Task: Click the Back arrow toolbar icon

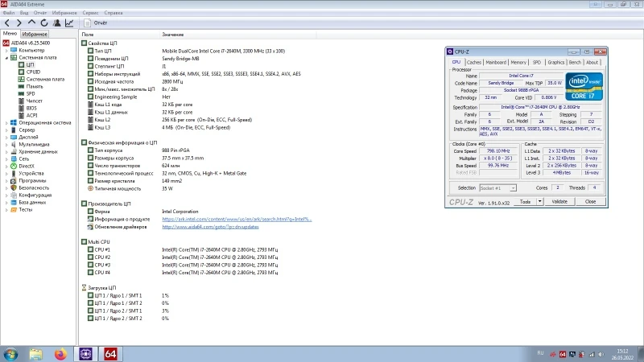Action: 7,23
